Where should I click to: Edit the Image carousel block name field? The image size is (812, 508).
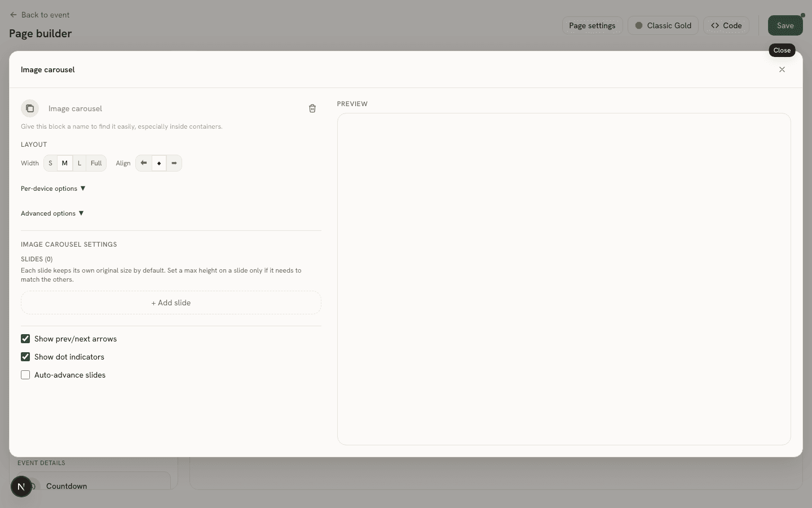coord(172,108)
